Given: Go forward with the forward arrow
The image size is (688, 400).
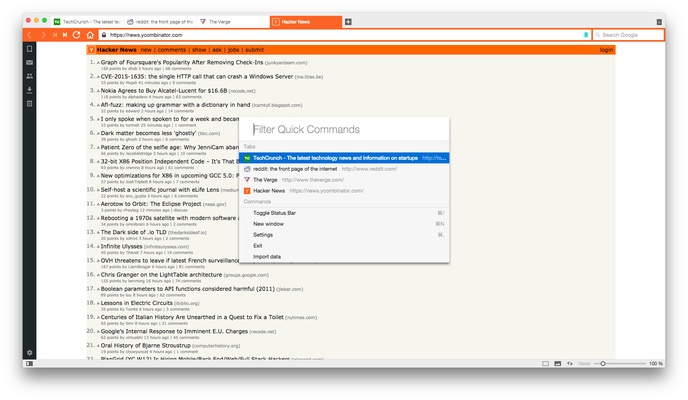Looking at the screenshot, I should [43, 35].
